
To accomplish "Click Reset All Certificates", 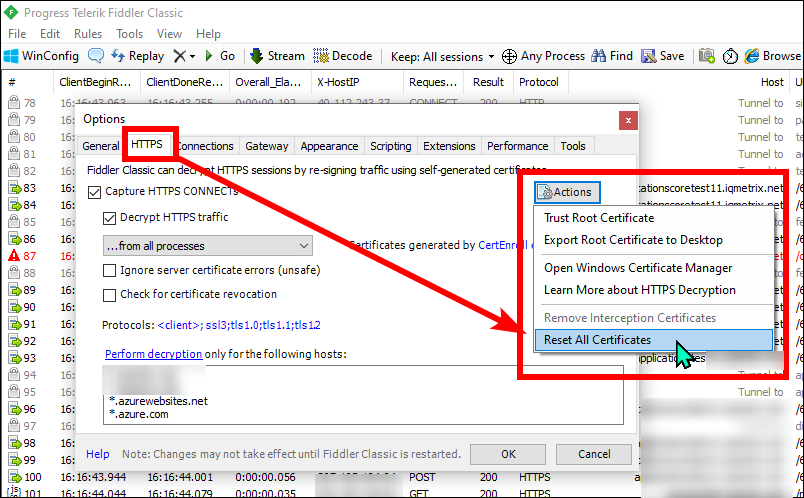I will coord(654,340).
